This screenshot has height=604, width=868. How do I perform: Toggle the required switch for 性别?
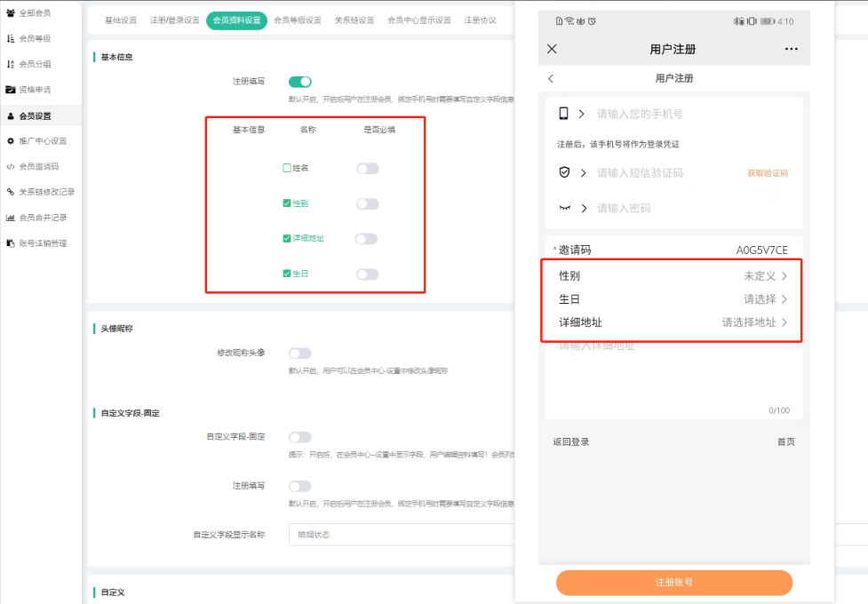(x=367, y=203)
